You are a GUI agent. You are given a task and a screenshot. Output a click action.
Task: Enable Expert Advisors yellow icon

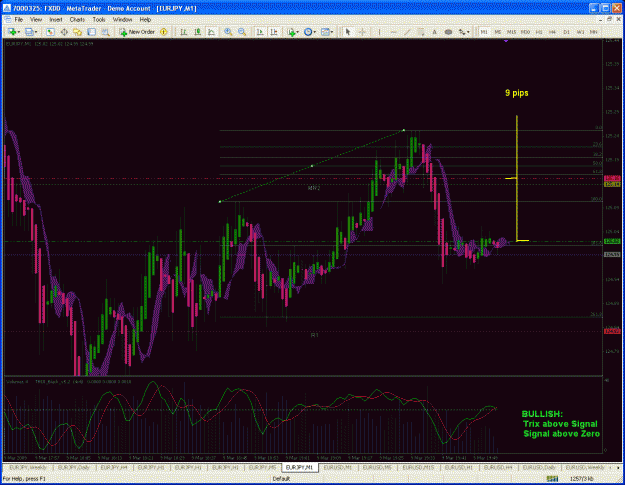click(x=163, y=32)
